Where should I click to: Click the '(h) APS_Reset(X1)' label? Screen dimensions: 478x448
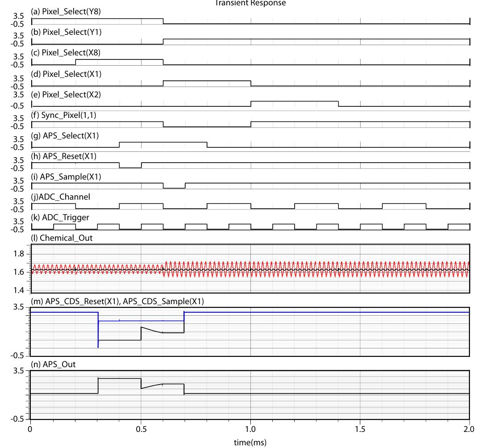pyautogui.click(x=64, y=157)
